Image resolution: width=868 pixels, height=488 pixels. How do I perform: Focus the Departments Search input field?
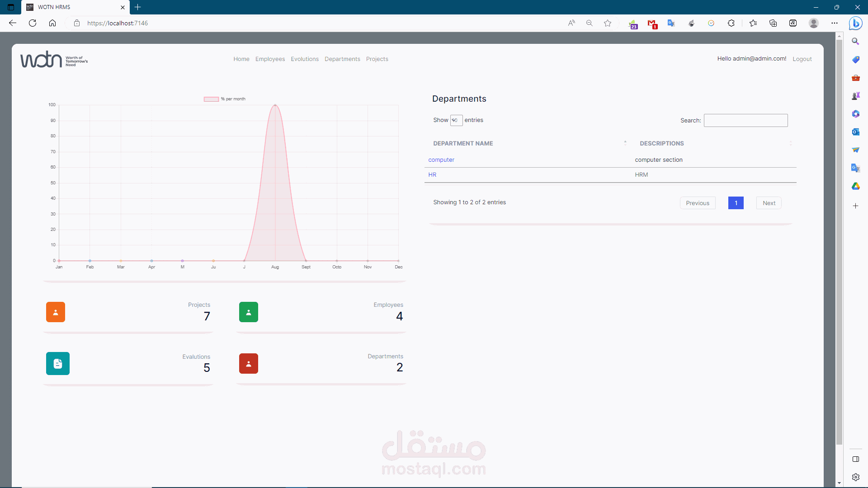point(746,121)
